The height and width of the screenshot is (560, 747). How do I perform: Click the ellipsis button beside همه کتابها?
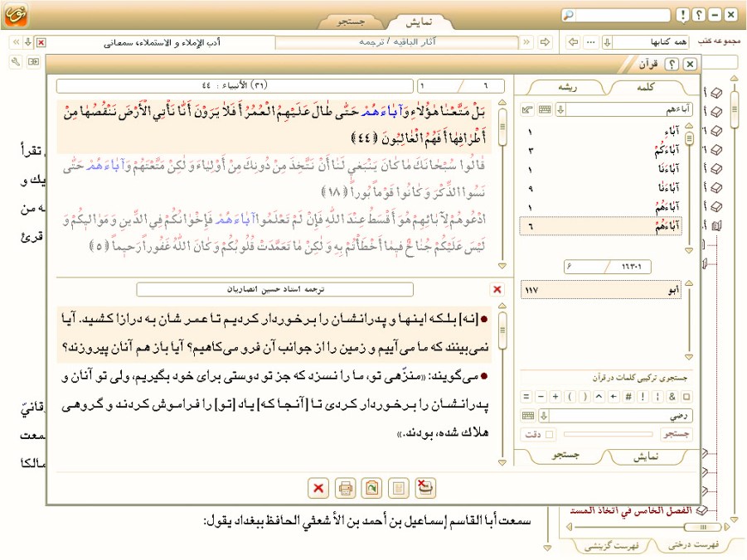591,42
